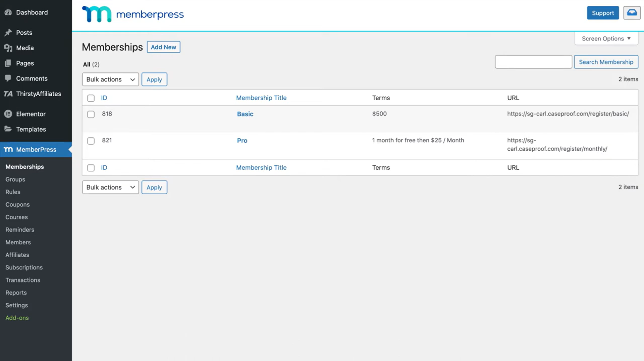Screen dimensions: 644x361
Task: Sort by Membership Title in footer row
Action: (x=261, y=167)
